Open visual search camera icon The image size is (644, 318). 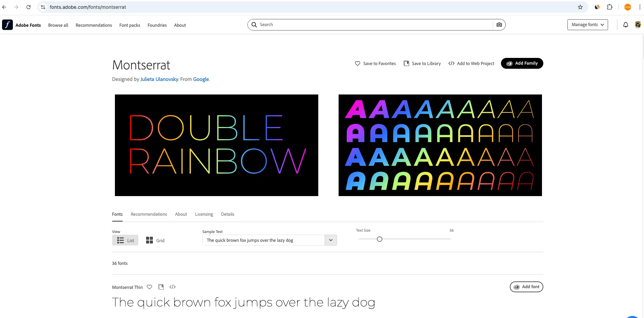[x=499, y=25]
